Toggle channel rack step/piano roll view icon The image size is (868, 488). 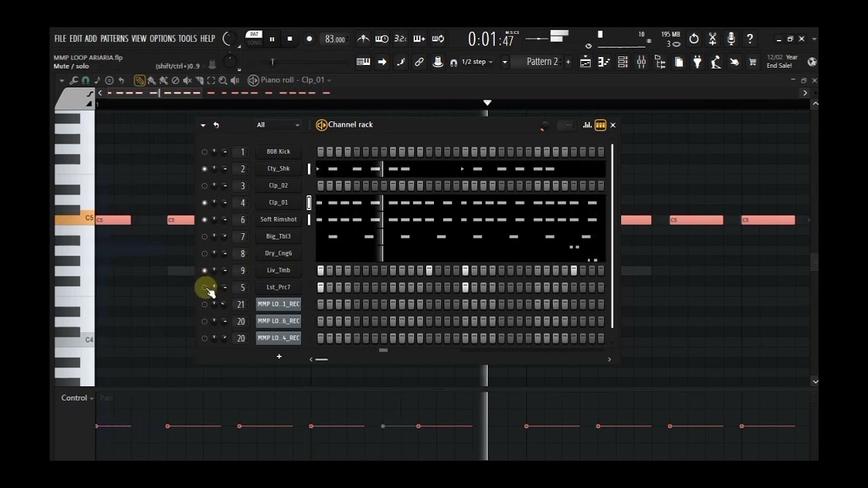[x=600, y=125]
